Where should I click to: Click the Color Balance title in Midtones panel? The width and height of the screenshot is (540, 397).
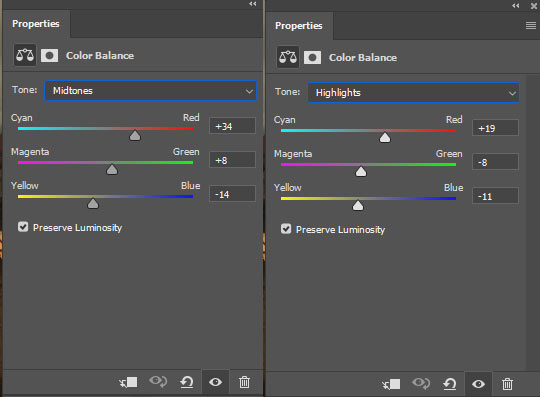tap(100, 55)
